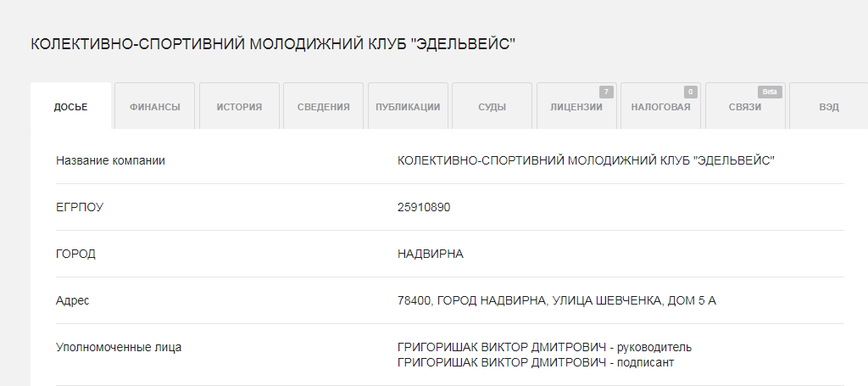
Task: Click the count badge 7 on ЛИЦЕНЗИИ
Action: pos(605,92)
